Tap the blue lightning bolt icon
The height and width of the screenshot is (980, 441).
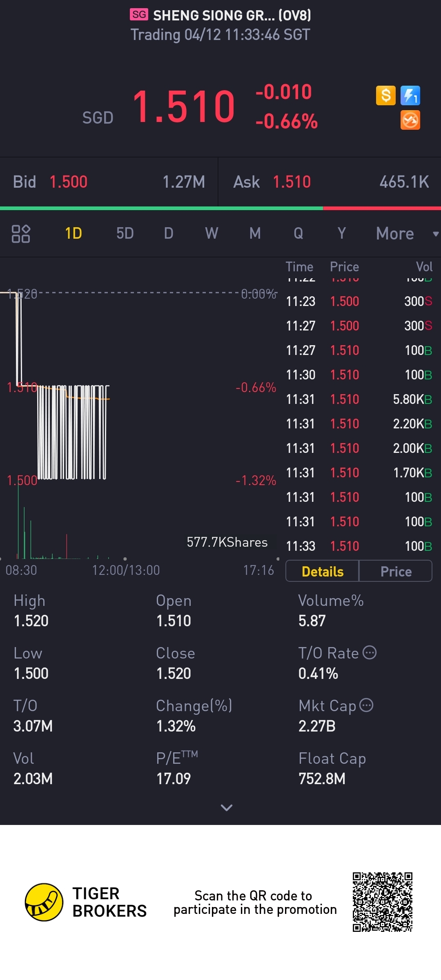(410, 96)
